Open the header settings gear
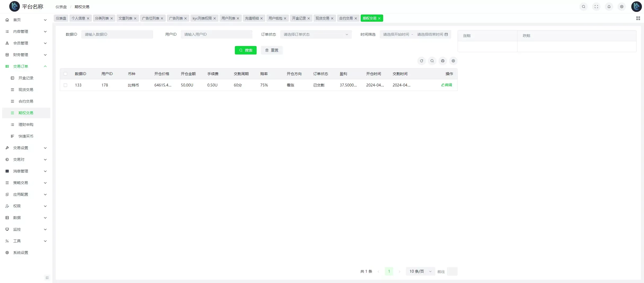The height and width of the screenshot is (283, 644). (621, 7)
